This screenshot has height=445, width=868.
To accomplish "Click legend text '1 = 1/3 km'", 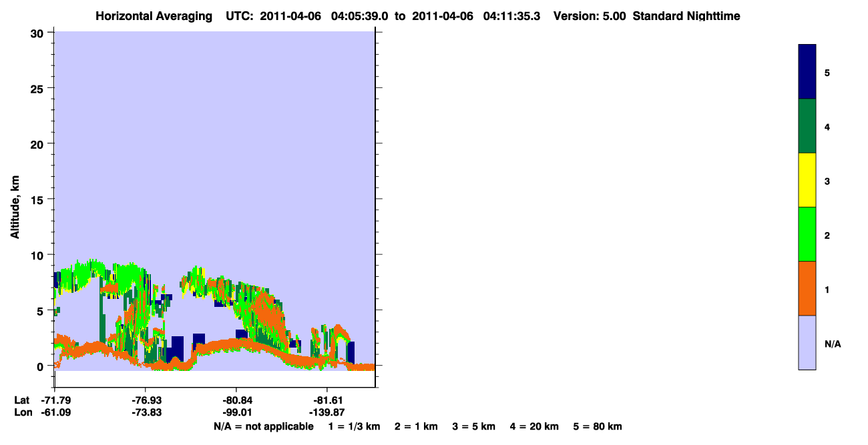I will pyautogui.click(x=354, y=426).
